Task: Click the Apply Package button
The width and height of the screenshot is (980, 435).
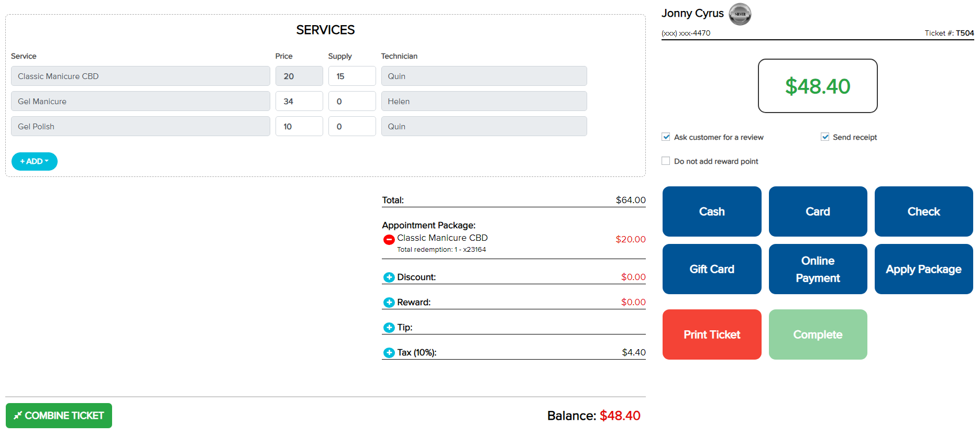Action: click(923, 269)
